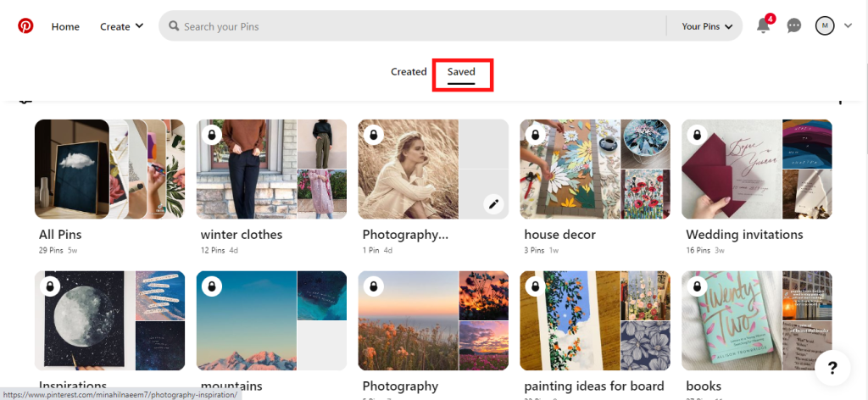Open the house decor board title
This screenshot has height=400, width=868.
[x=559, y=235]
